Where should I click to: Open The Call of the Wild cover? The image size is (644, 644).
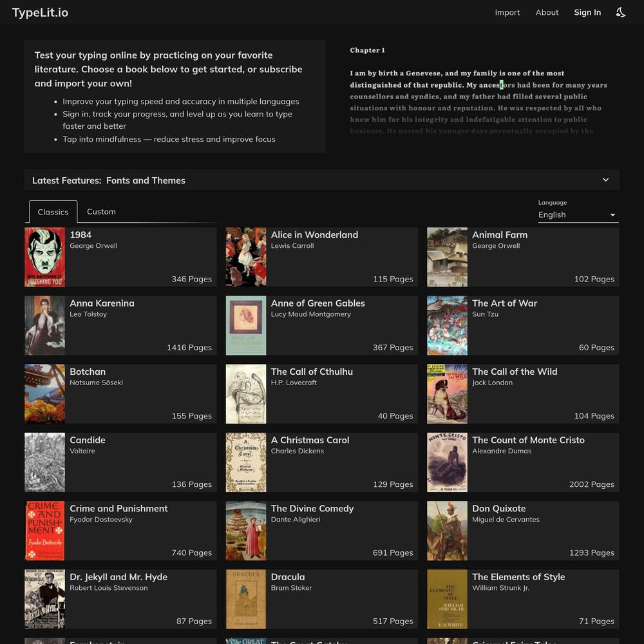tap(448, 394)
